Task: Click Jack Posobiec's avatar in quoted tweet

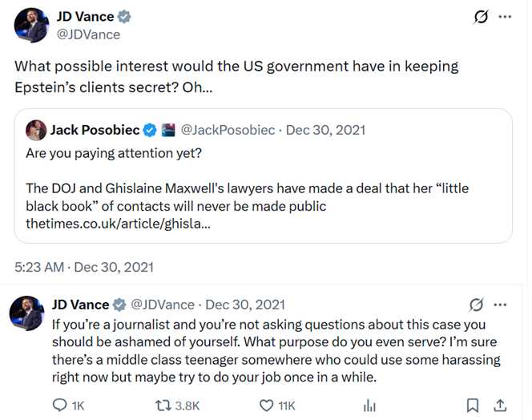Action: click(36, 130)
